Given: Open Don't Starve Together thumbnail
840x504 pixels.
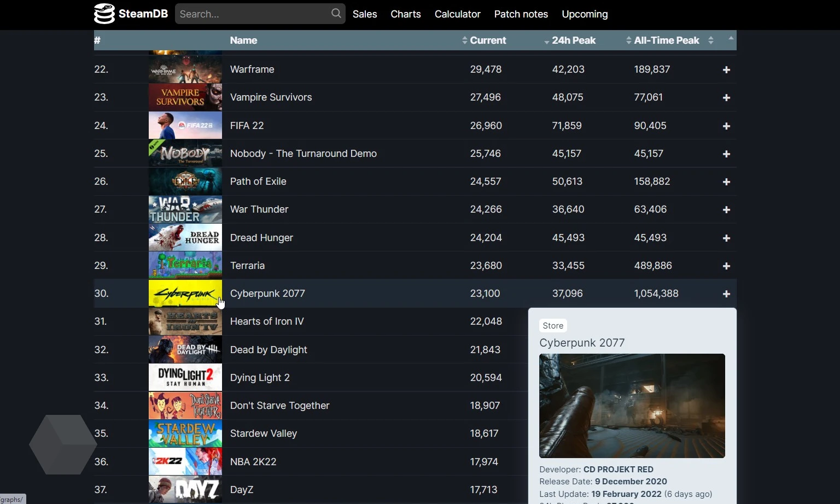Looking at the screenshot, I should (185, 406).
